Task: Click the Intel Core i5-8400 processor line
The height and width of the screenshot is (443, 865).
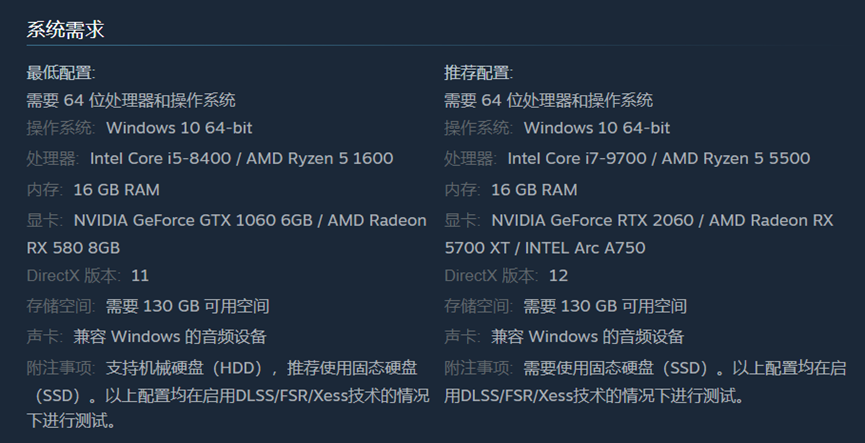Action: (x=210, y=158)
